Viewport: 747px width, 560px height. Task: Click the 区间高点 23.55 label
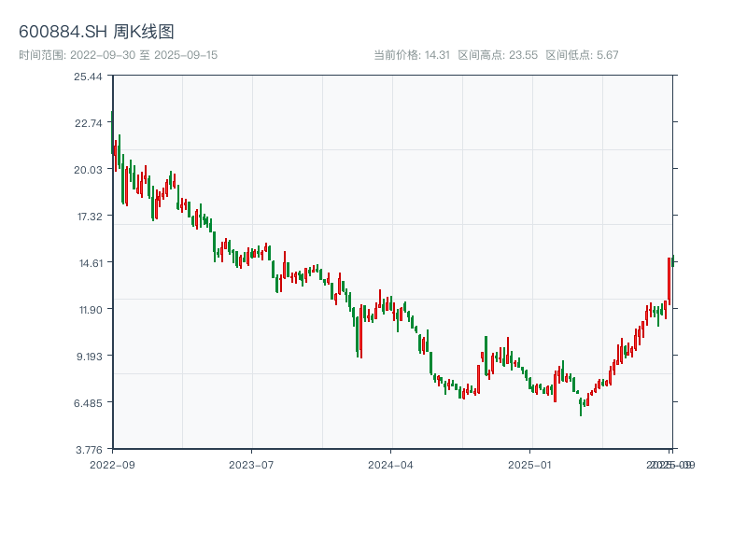(x=498, y=55)
